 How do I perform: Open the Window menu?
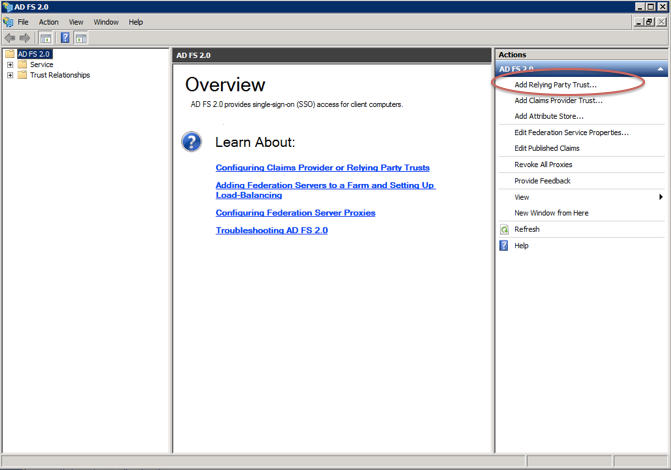(105, 22)
